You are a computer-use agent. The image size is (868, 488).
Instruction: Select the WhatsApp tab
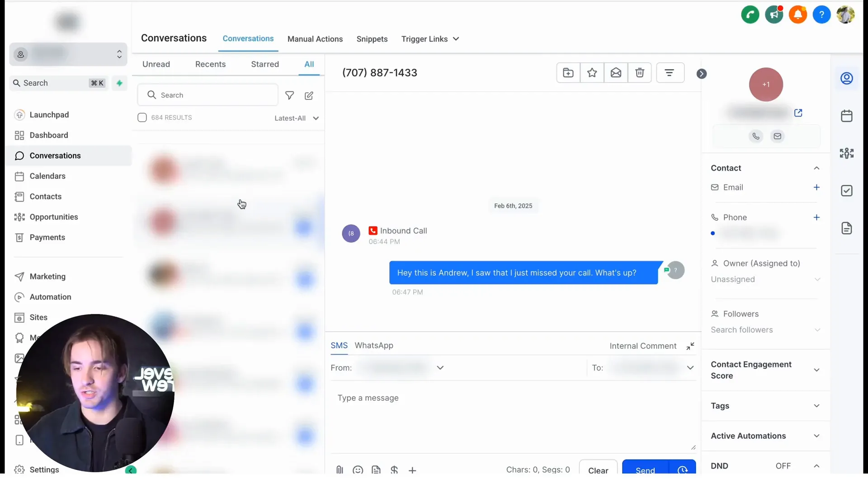[373, 346]
